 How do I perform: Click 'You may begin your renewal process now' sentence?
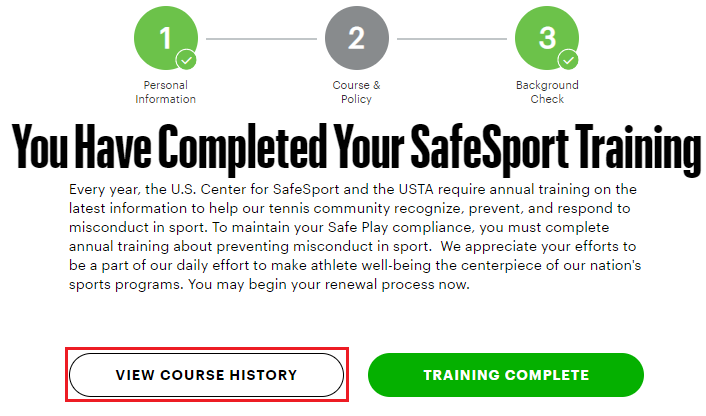(x=329, y=285)
